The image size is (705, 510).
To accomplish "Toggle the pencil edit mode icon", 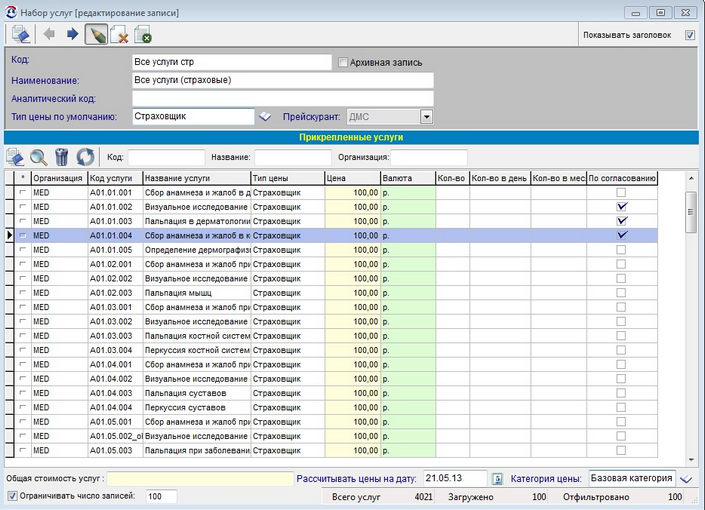I will coord(96,34).
